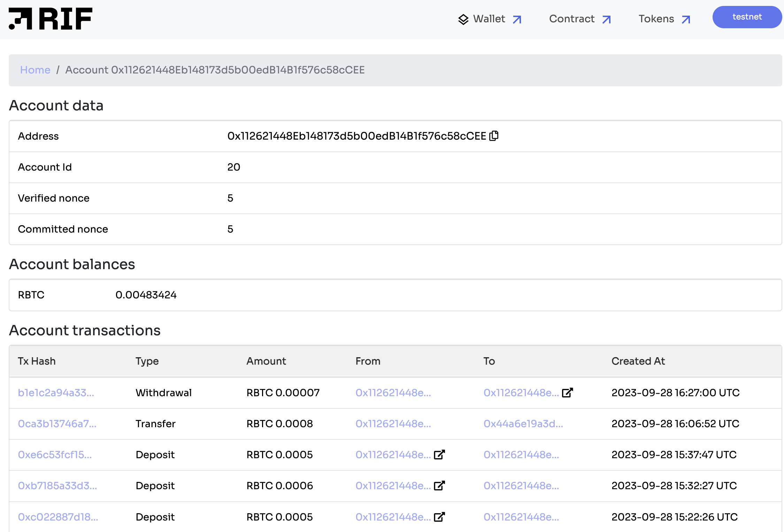Open the Wallet link
This screenshot has height=532, width=784.
coord(489,19)
